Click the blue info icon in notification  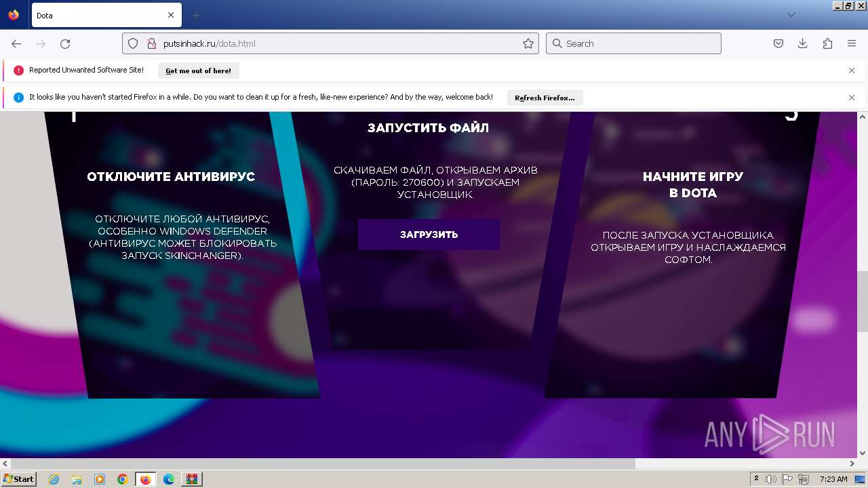(x=18, y=98)
